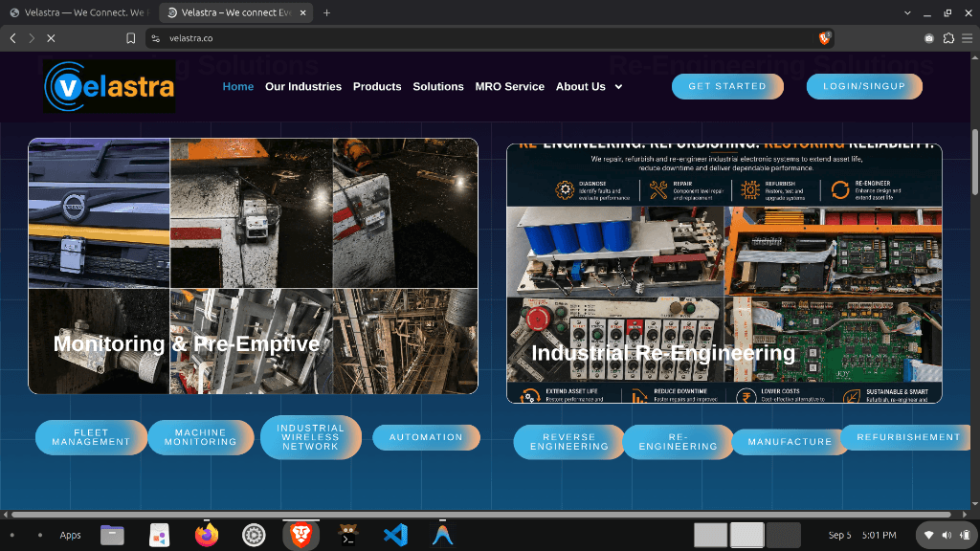Select the Fleet Management button
Screen dimensions: 980x551
(x=91, y=437)
